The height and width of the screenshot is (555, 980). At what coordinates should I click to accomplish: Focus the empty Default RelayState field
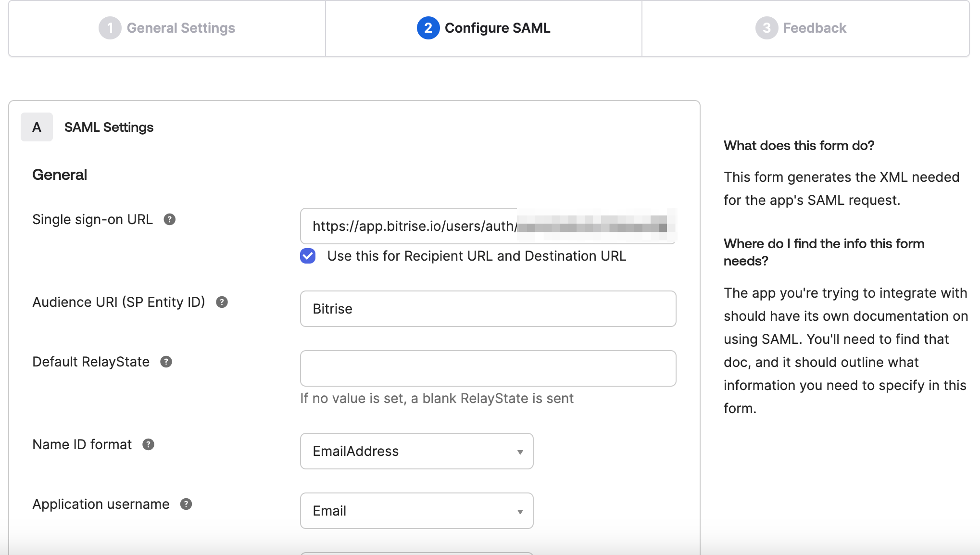tap(488, 368)
